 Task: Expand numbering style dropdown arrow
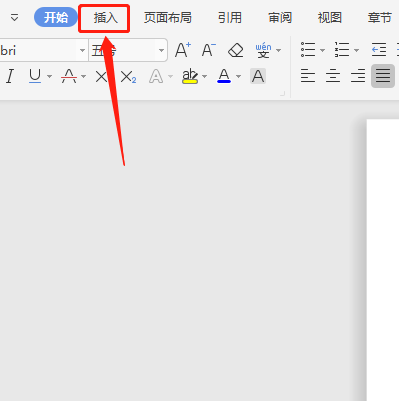pos(356,51)
